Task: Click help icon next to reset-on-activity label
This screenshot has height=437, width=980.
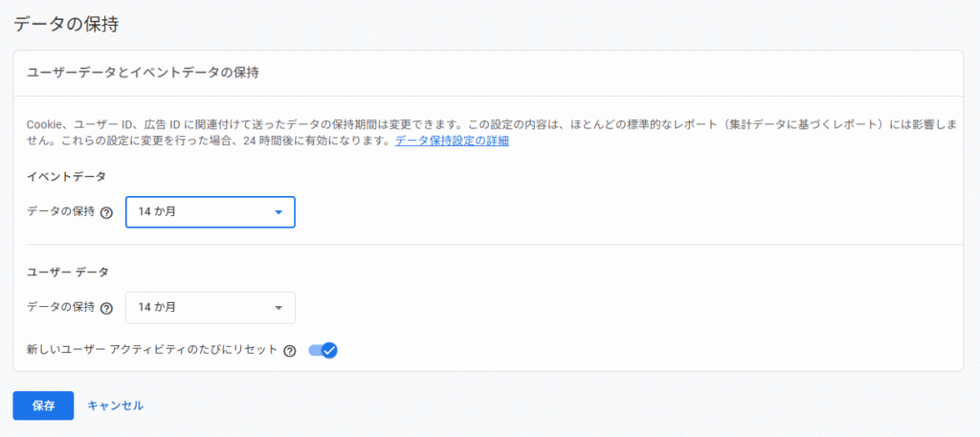Action: click(x=290, y=351)
